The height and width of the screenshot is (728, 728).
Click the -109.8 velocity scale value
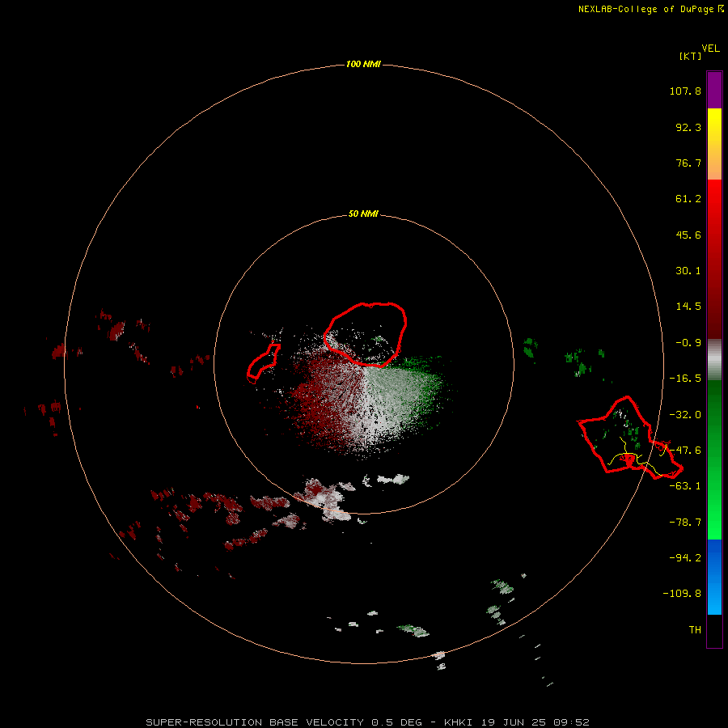[x=682, y=594]
